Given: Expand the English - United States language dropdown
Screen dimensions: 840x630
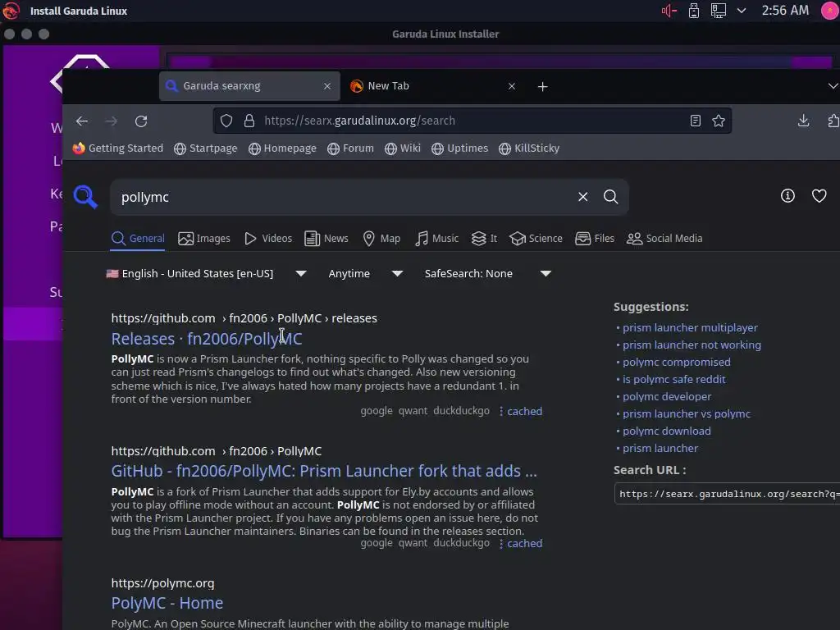Looking at the screenshot, I should click(206, 274).
